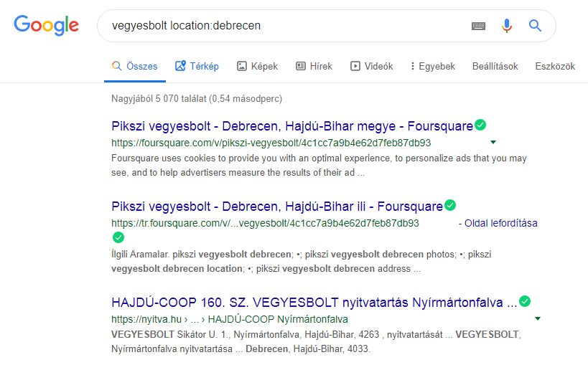Viewport: 588px width, 365px height.
Task: Click the tr.foursquare.com URL
Action: pos(265,223)
